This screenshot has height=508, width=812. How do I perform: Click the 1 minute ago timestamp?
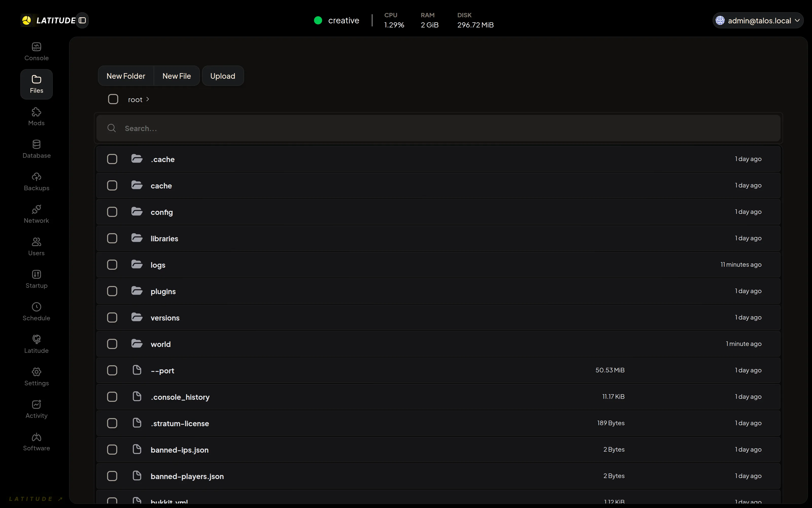coord(743,344)
